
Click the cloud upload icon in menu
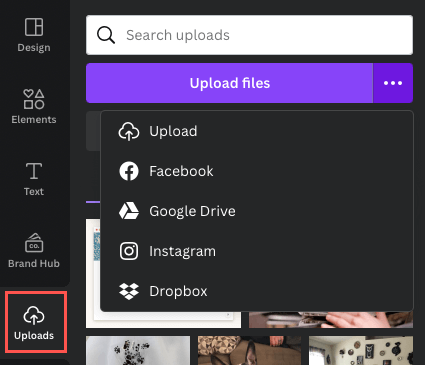click(129, 131)
